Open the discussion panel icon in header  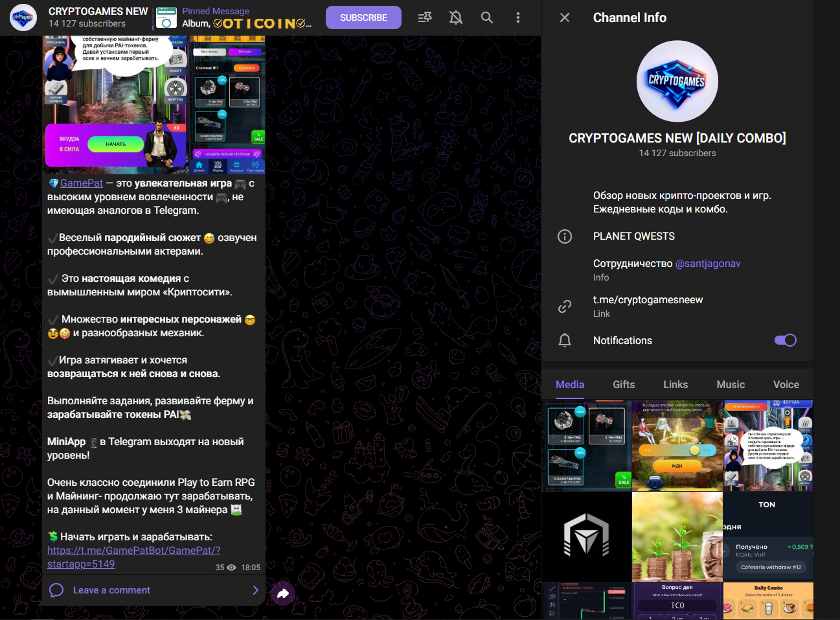[425, 17]
